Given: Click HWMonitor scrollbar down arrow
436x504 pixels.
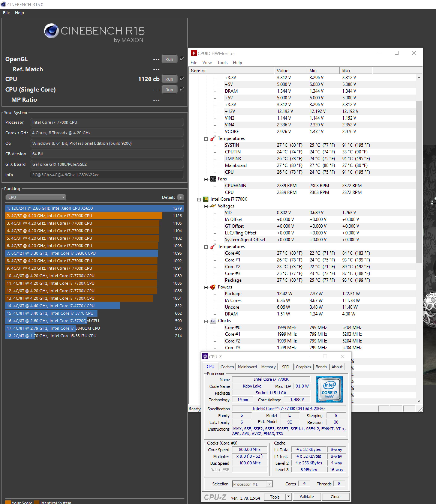Looking at the screenshot, I should (419, 401).
